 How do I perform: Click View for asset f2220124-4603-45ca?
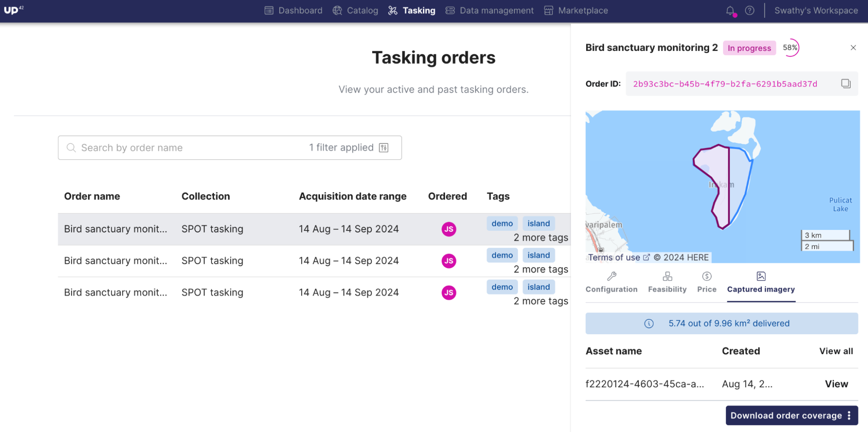click(836, 384)
